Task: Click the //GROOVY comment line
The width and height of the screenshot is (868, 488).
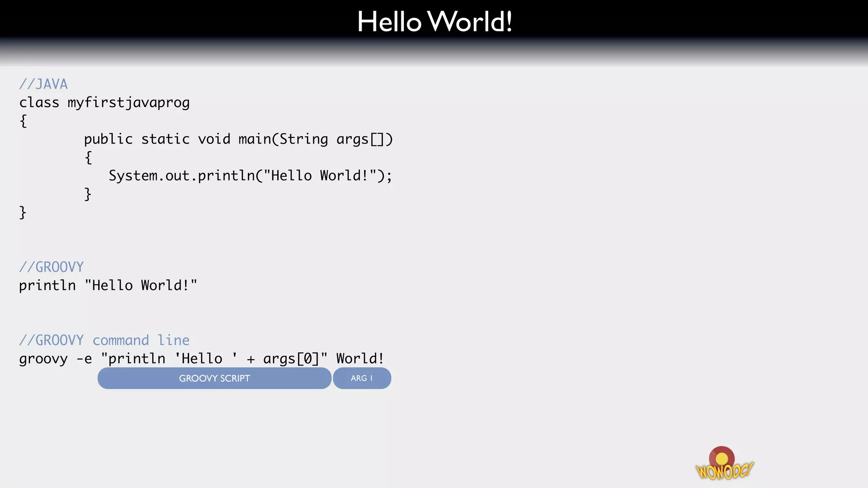Action: click(x=51, y=267)
